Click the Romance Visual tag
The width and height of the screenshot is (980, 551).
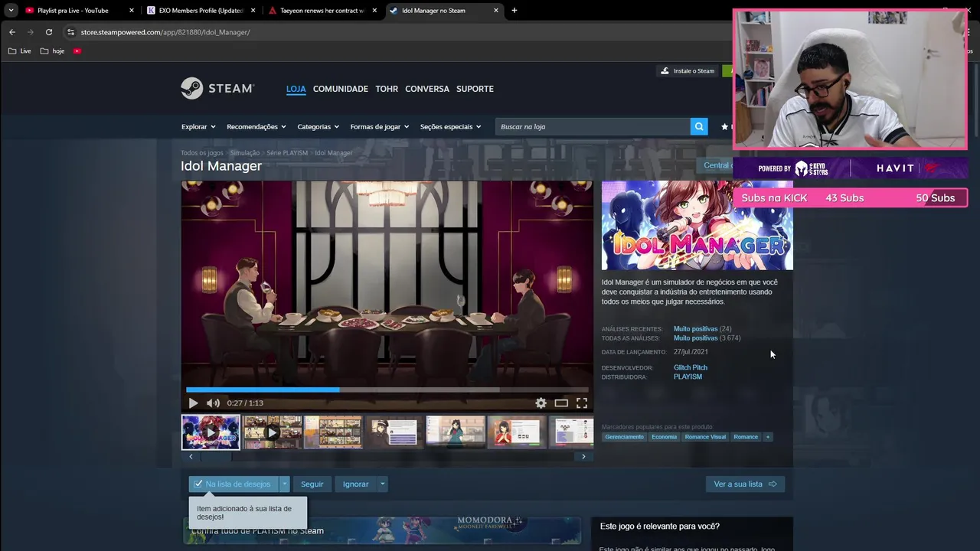(705, 437)
